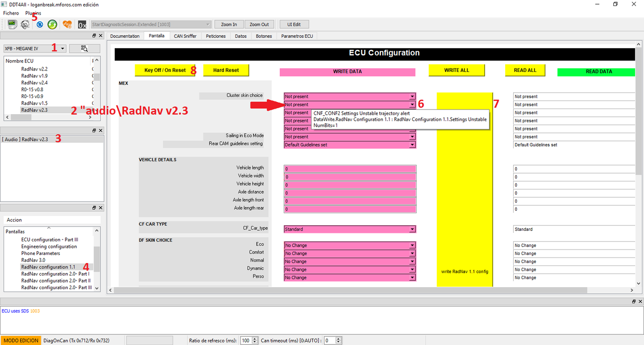Open the Phone Parameters screen

point(41,253)
